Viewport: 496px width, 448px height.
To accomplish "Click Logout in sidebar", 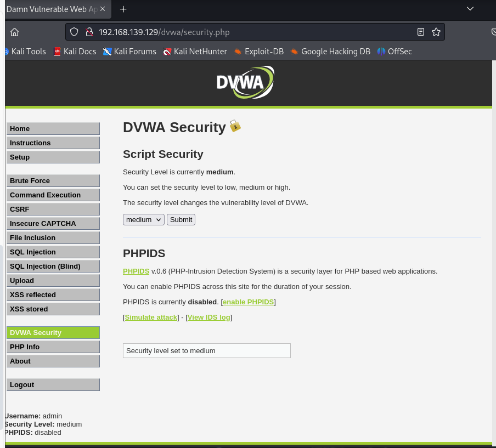I will pyautogui.click(x=53, y=385).
